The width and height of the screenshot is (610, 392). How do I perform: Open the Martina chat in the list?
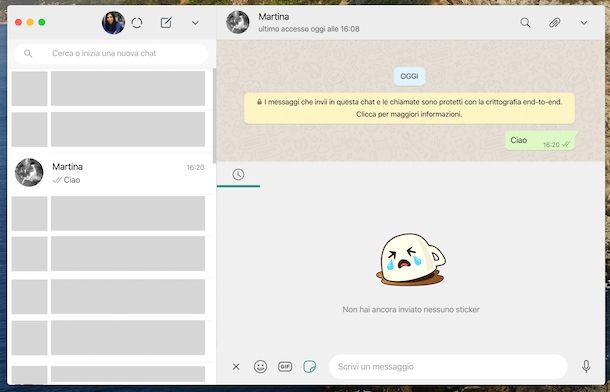click(111, 173)
